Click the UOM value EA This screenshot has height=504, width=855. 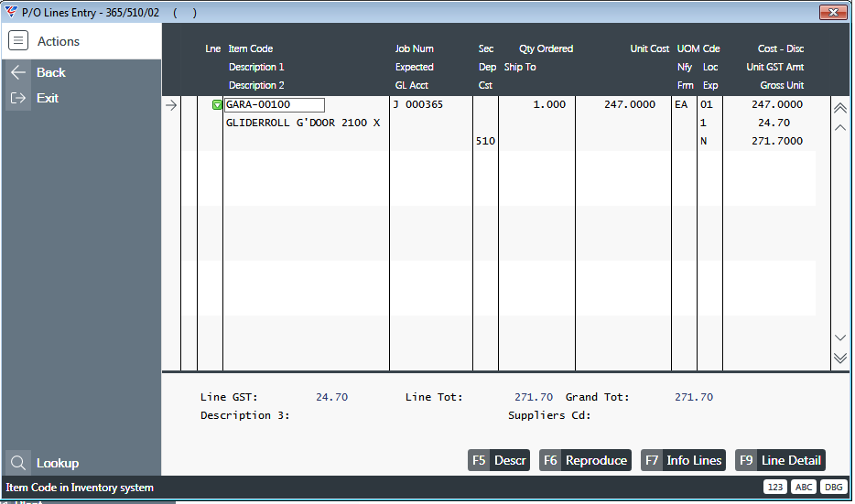[x=681, y=104]
